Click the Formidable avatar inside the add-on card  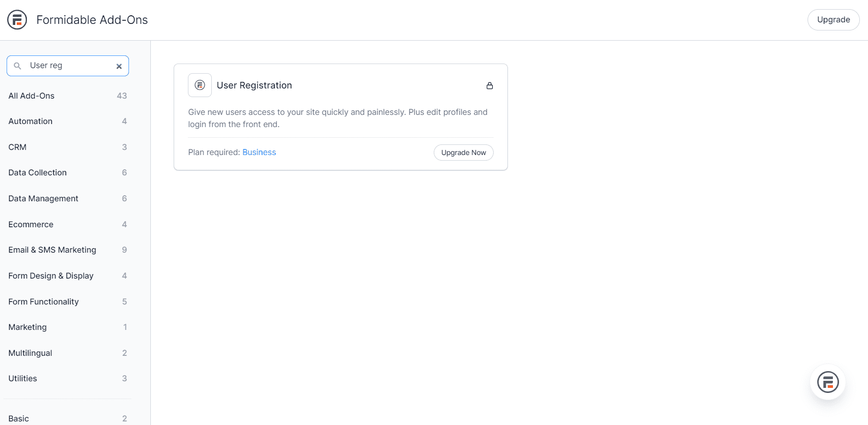coord(200,85)
